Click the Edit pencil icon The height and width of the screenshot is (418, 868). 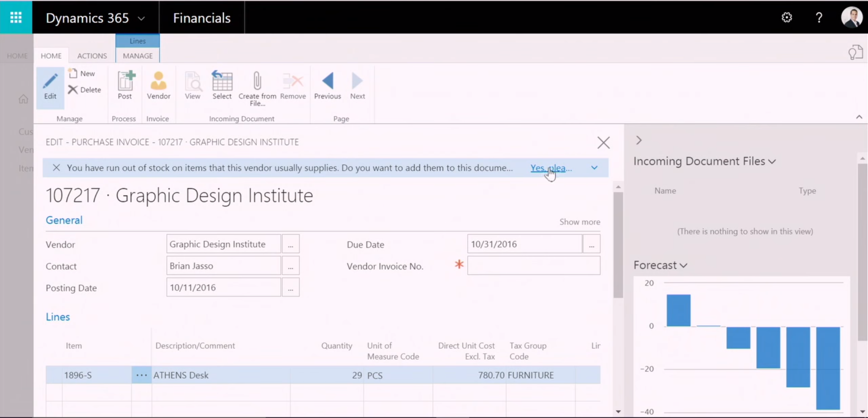pos(50,87)
